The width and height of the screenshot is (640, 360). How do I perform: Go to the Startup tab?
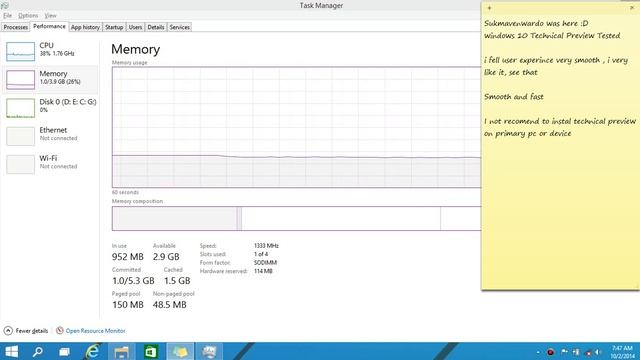coord(114,27)
